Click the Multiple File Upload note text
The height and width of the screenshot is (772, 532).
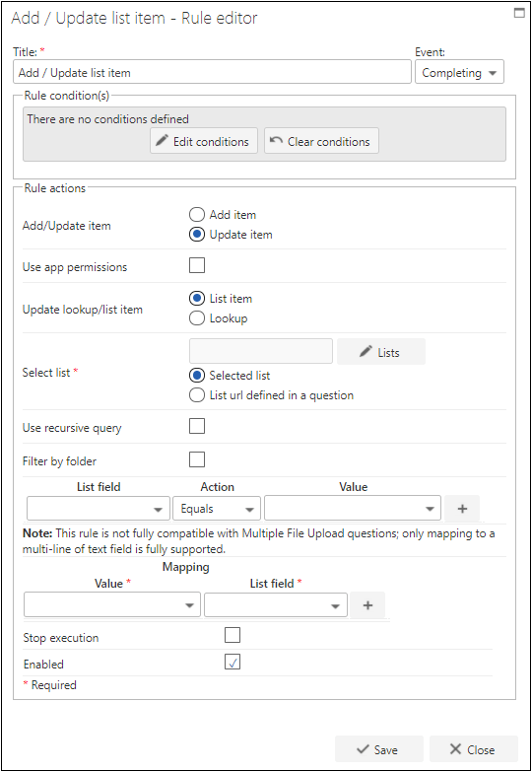(x=259, y=541)
